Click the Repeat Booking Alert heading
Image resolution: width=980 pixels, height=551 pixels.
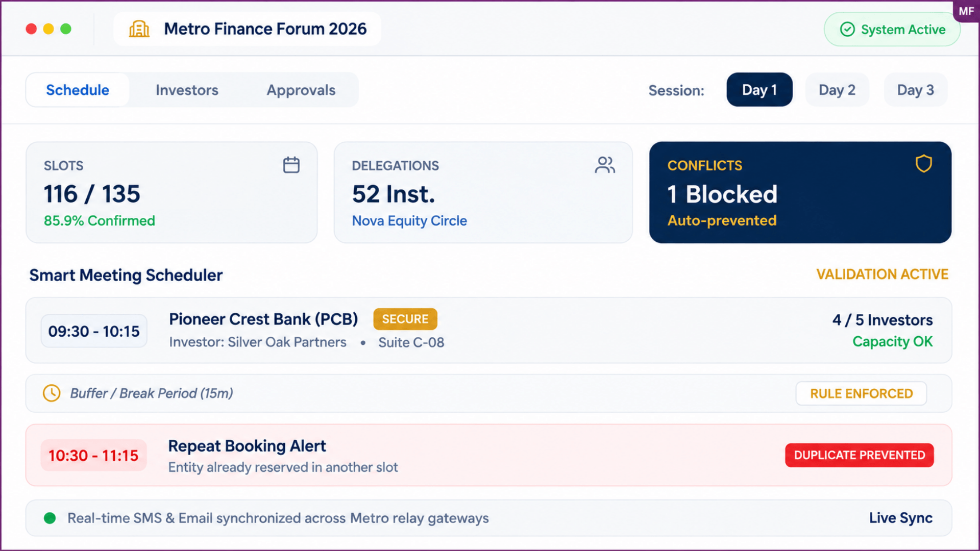[x=247, y=446]
